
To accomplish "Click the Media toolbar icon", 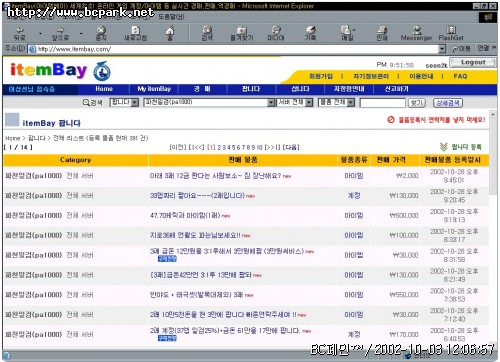I will pos(276,33).
